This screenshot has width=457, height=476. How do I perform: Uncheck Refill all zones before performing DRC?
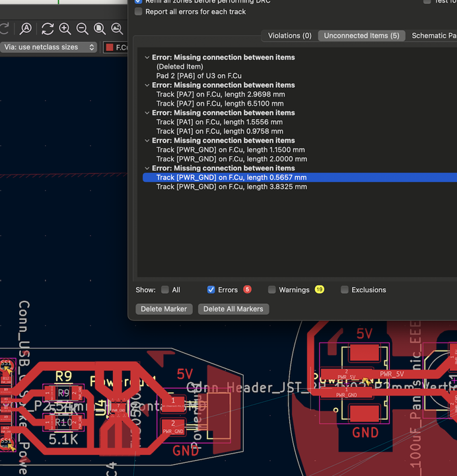pyautogui.click(x=138, y=1)
